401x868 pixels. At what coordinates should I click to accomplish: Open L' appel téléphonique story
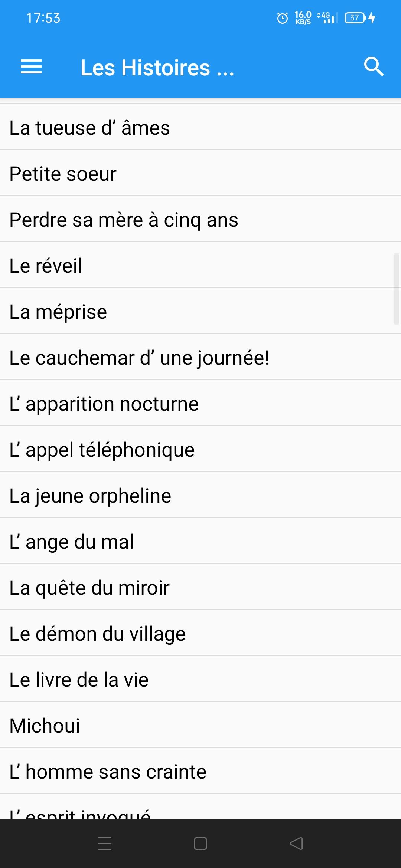pyautogui.click(x=200, y=449)
